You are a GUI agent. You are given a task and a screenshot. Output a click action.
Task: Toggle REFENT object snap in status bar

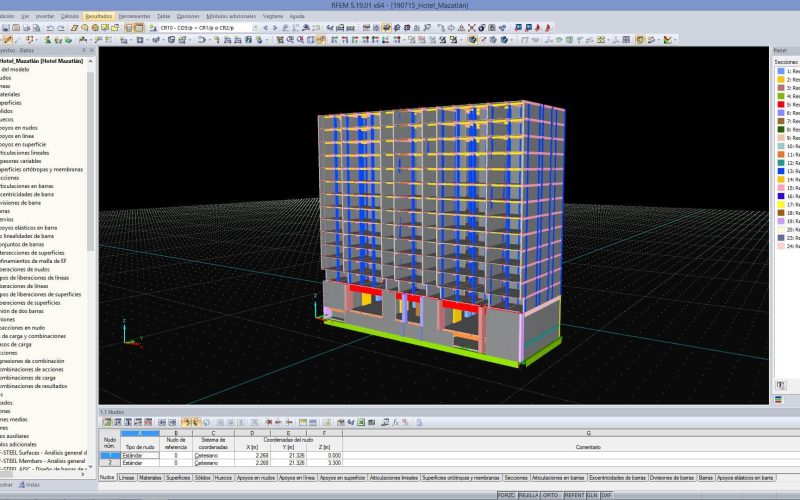[573, 495]
